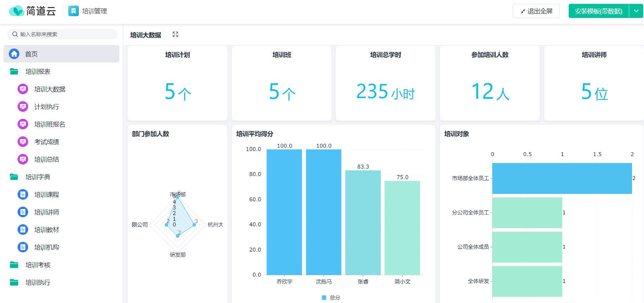Click the 培训讲师 form icon
644x303 pixels.
23,212
